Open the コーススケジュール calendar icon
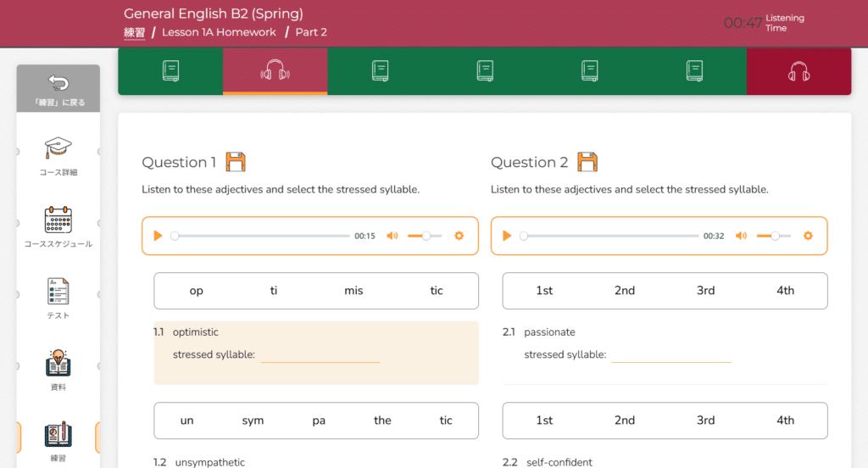The image size is (868, 468). 58,220
